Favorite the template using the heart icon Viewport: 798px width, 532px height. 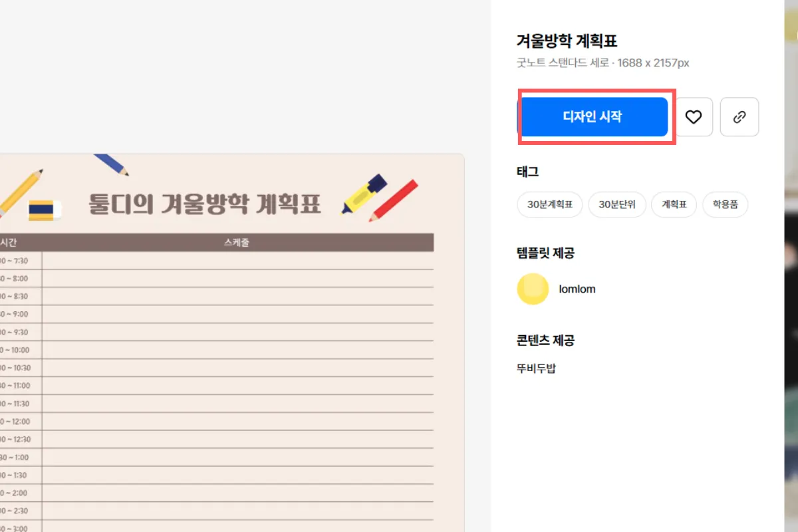[x=694, y=116]
